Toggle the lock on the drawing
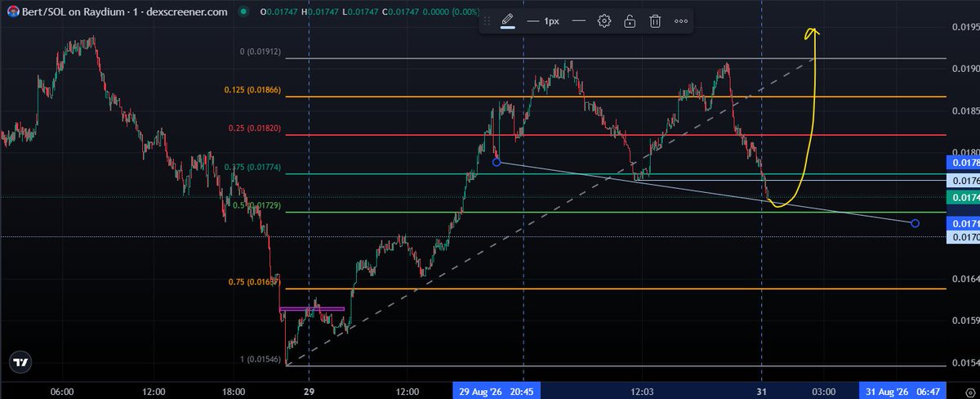Image resolution: width=980 pixels, height=399 pixels. 630,21
